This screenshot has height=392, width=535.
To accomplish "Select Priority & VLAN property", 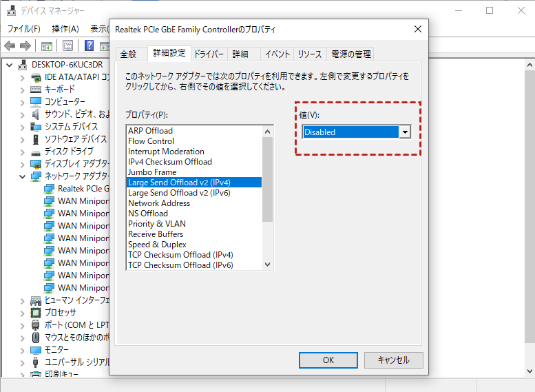I will [x=193, y=224].
